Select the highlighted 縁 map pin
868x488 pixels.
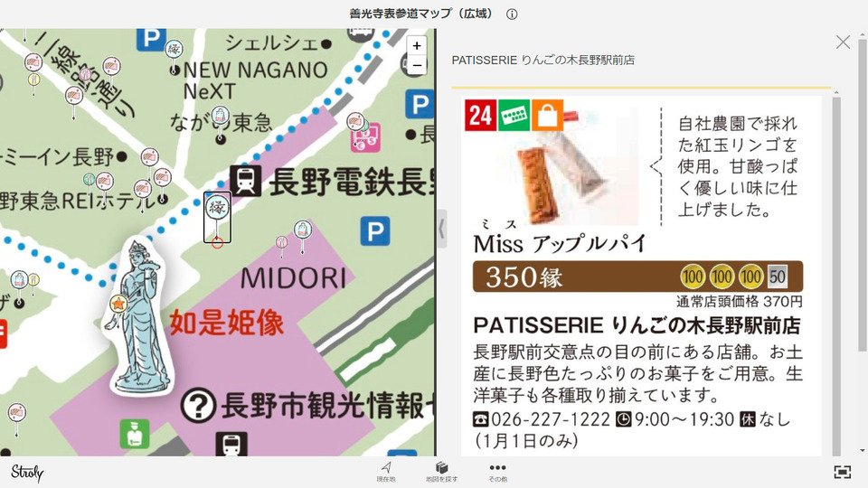(217, 217)
